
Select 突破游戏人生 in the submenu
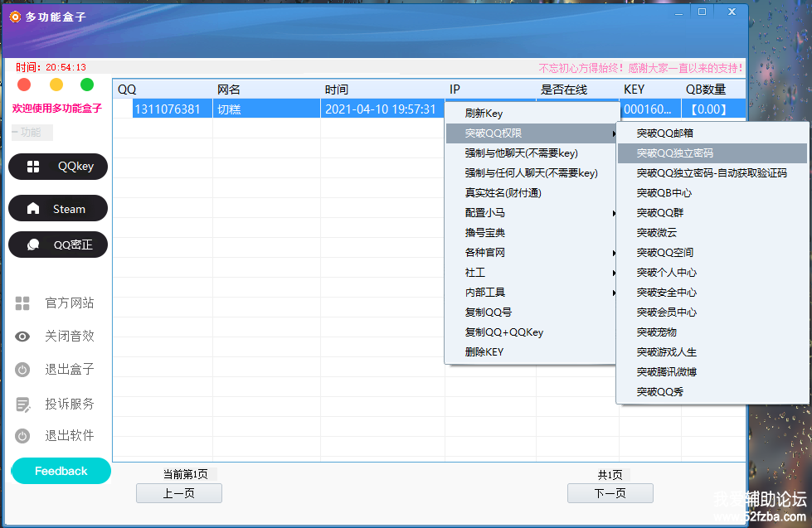tap(712, 352)
